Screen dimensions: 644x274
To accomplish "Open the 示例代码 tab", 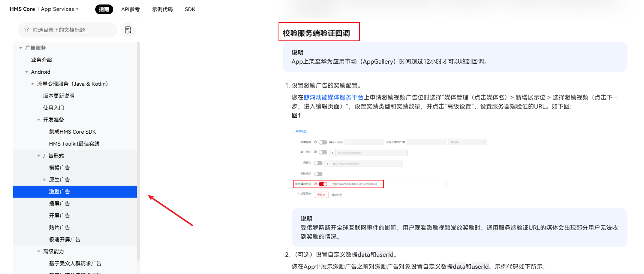I will (x=162, y=9).
